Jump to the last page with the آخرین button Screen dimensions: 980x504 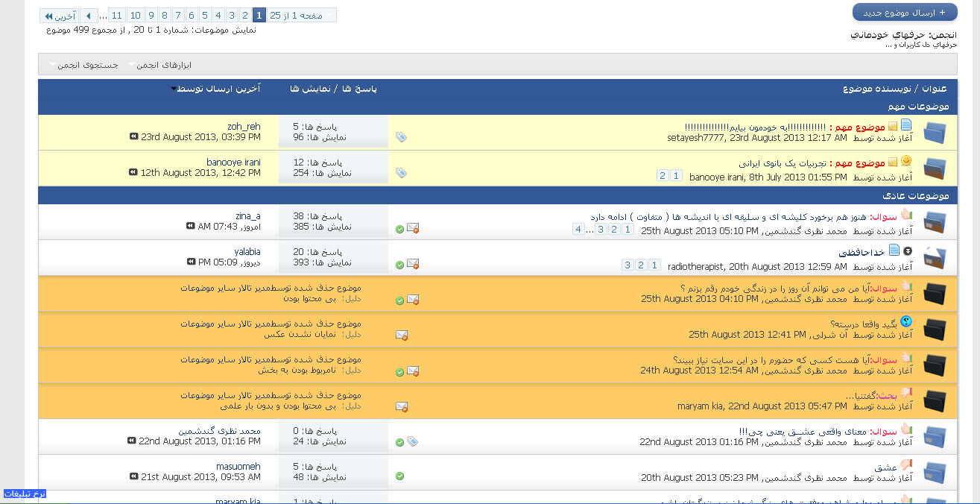59,15
